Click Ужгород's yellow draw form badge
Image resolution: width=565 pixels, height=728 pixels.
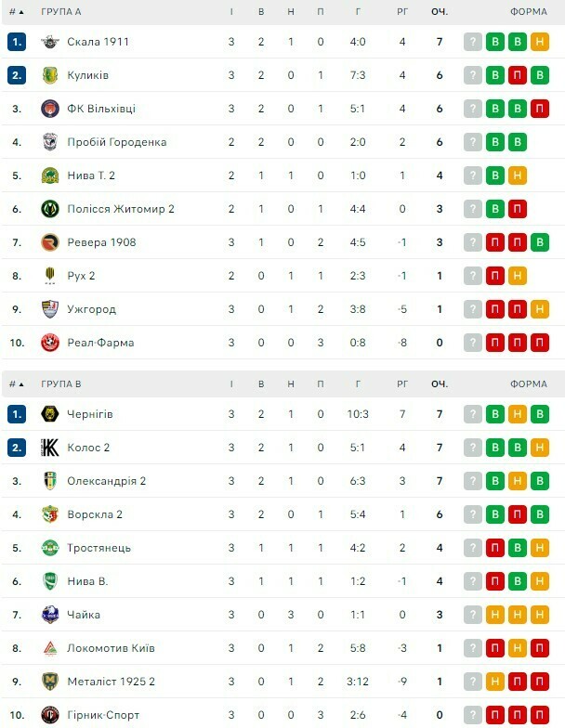coord(540,309)
